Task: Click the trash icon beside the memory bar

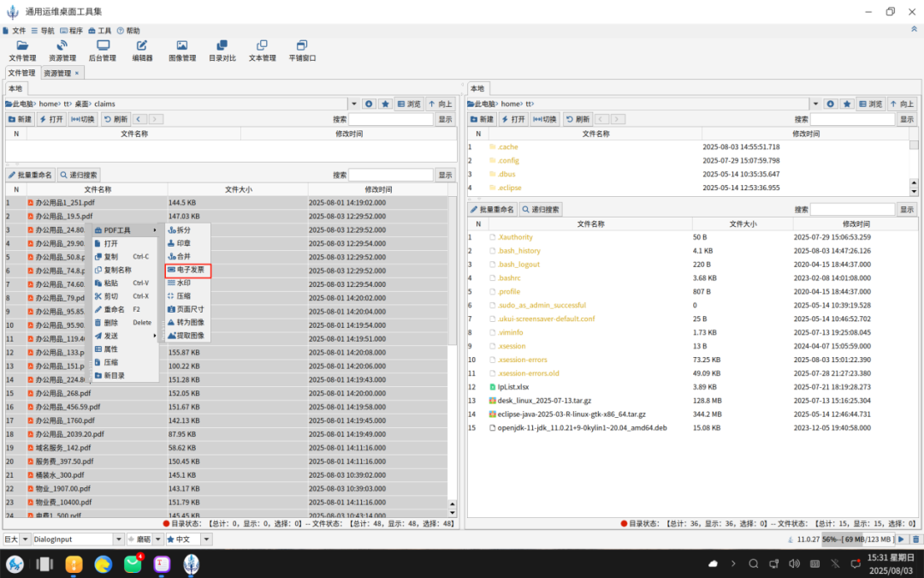Action: pos(915,539)
